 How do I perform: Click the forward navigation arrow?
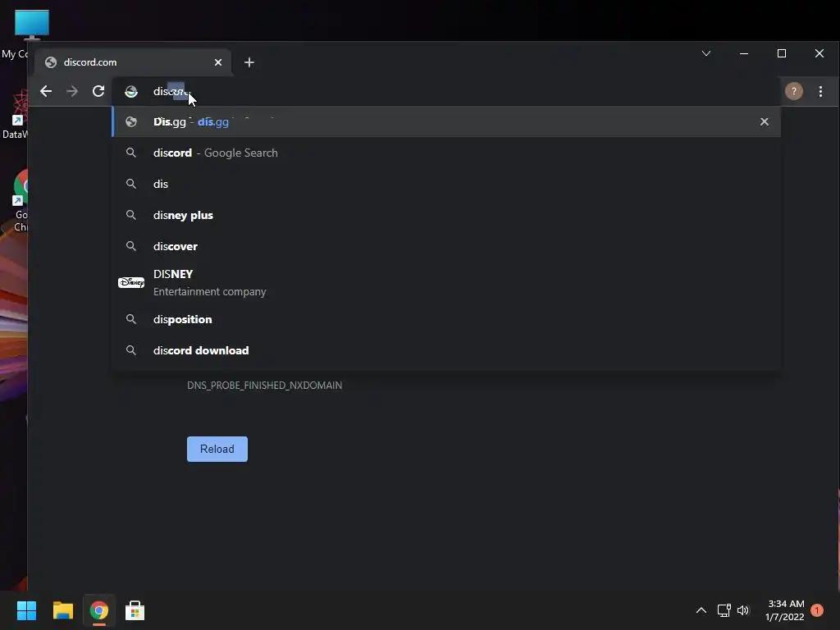pyautogui.click(x=72, y=92)
